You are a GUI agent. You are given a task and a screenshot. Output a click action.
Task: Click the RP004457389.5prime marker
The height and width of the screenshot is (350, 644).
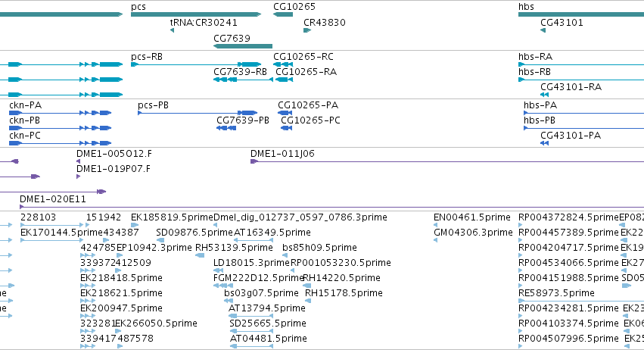click(x=521, y=240)
